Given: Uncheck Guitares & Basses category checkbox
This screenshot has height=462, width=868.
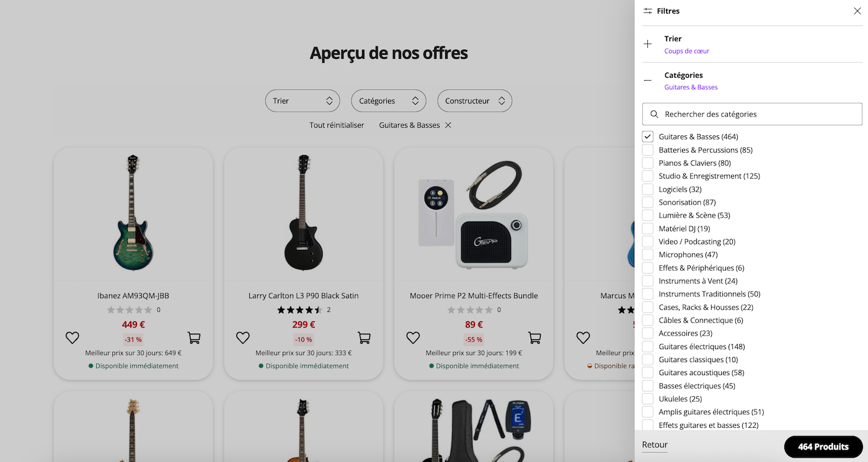Looking at the screenshot, I should tap(648, 136).
